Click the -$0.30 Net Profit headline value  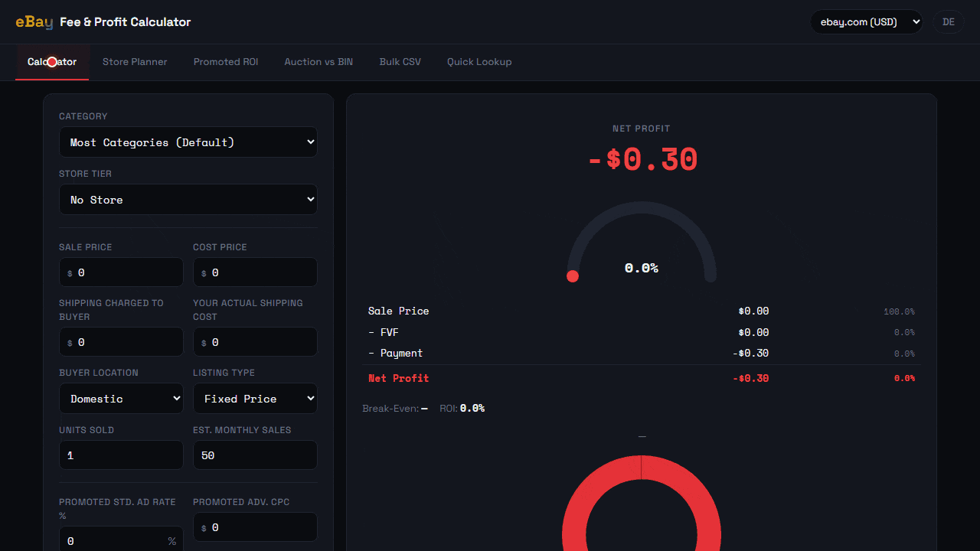642,160
